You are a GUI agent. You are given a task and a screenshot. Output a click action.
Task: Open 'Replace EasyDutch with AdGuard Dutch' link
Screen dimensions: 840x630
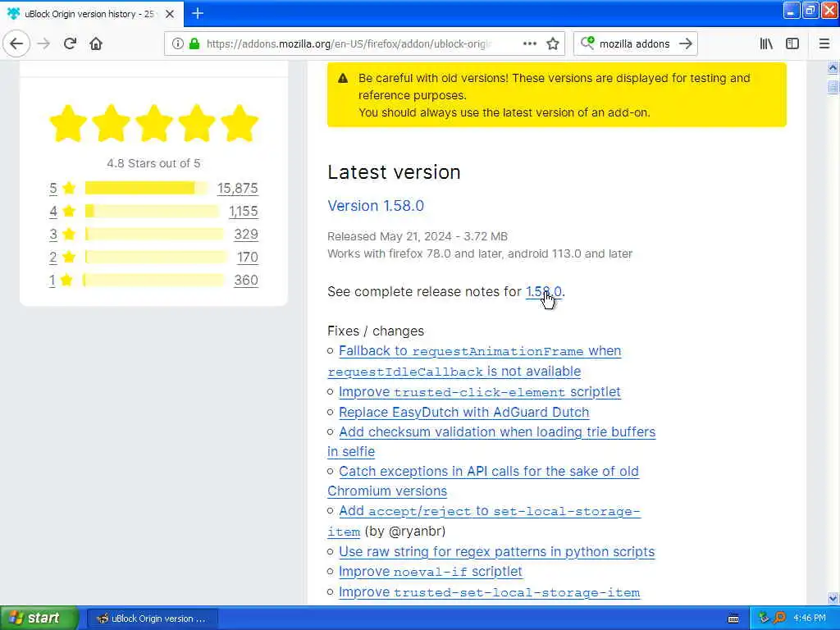coord(464,412)
